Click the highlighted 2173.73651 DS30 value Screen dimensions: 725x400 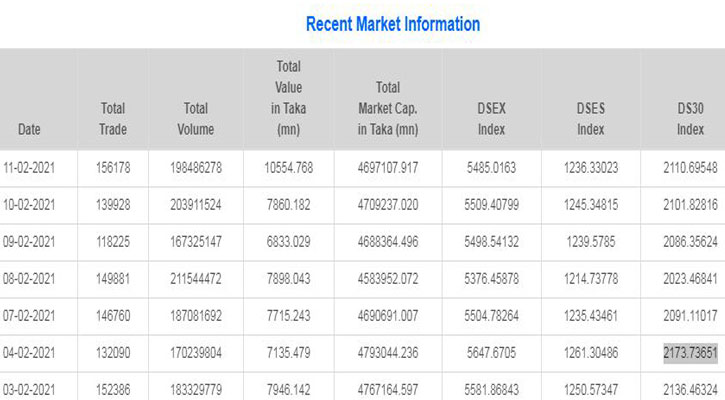pyautogui.click(x=690, y=353)
